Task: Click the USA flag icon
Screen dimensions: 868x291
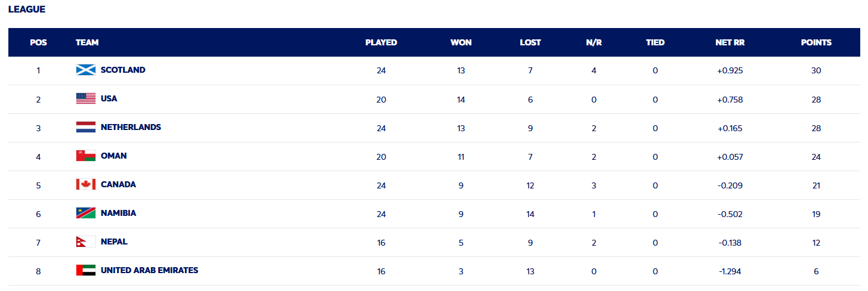Action: point(86,98)
